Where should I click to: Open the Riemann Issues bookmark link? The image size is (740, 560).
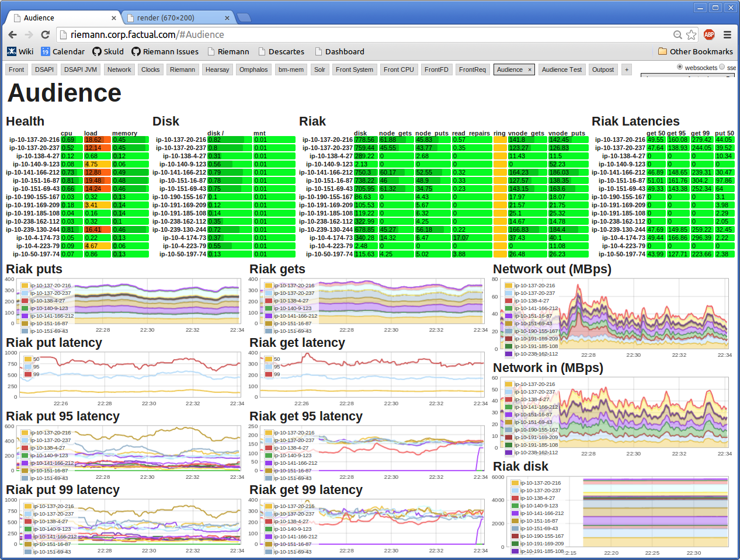coord(165,51)
